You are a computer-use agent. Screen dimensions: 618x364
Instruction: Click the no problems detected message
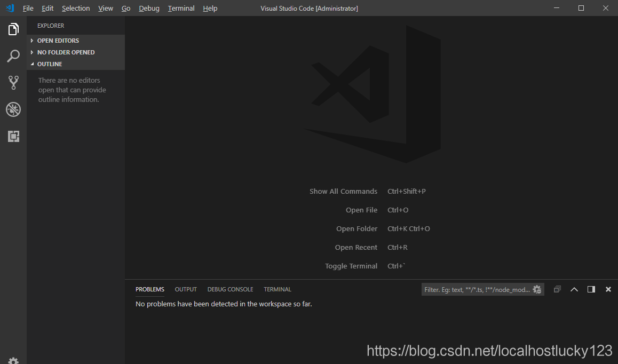[x=224, y=304]
